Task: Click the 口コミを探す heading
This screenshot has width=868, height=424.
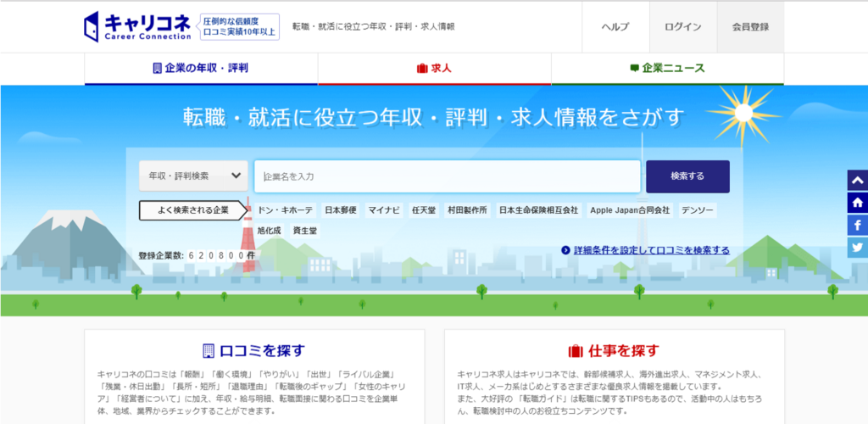Action: click(254, 350)
